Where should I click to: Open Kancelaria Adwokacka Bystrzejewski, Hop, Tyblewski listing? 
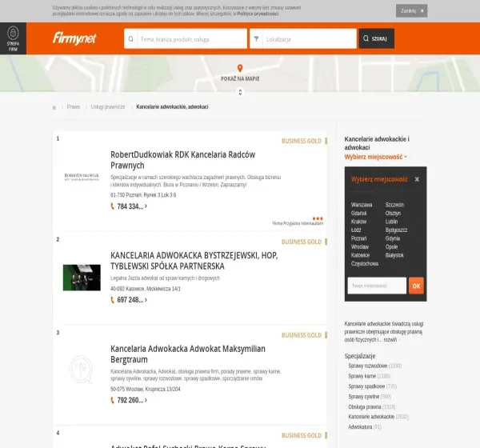194,261
